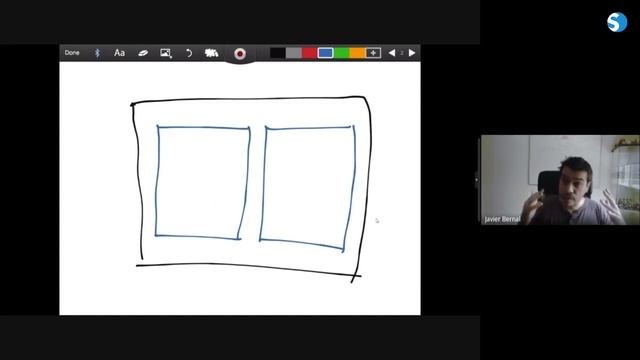Screen dimensions: 640x360
Task: Click the clear-all scribble icon
Action: pyautogui.click(x=211, y=53)
